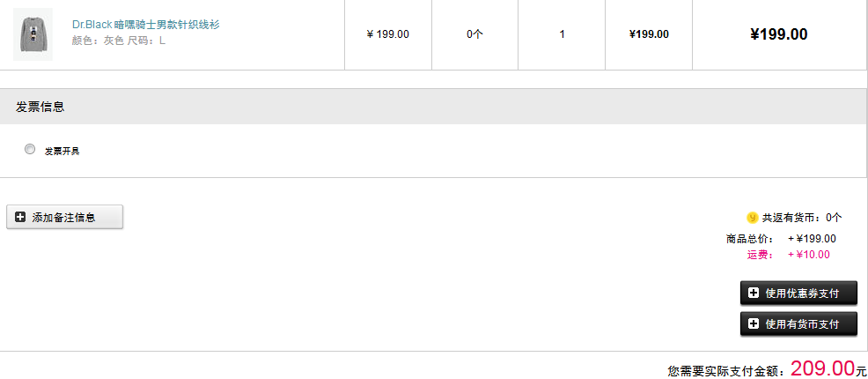Select the 发票开具 radio button
The width and height of the screenshot is (868, 379).
(x=30, y=150)
